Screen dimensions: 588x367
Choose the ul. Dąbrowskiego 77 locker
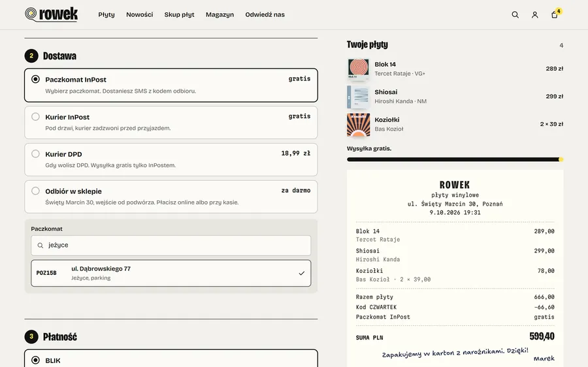click(171, 273)
